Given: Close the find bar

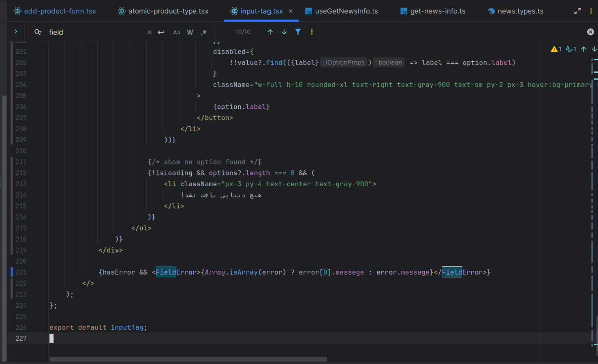Looking at the screenshot, I should click(591, 32).
